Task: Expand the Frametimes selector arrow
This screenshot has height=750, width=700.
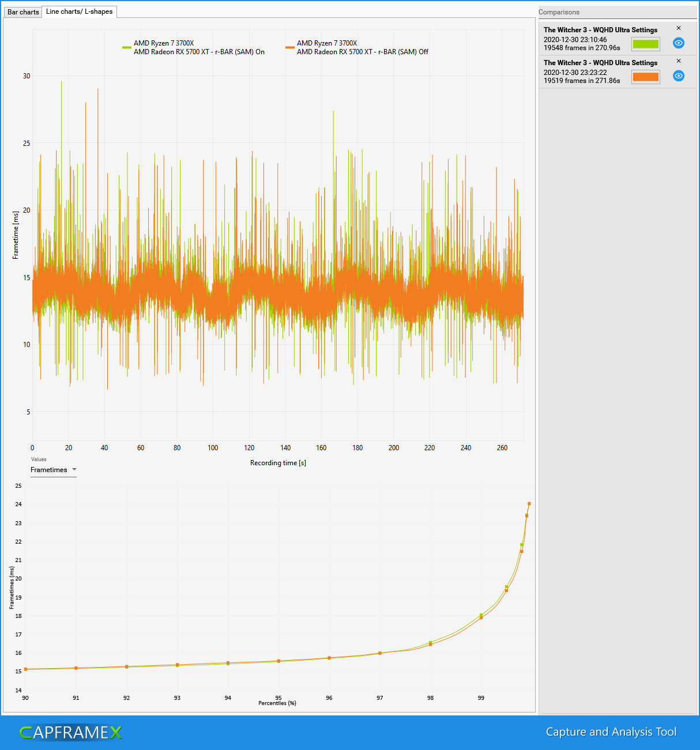Action: click(x=74, y=470)
